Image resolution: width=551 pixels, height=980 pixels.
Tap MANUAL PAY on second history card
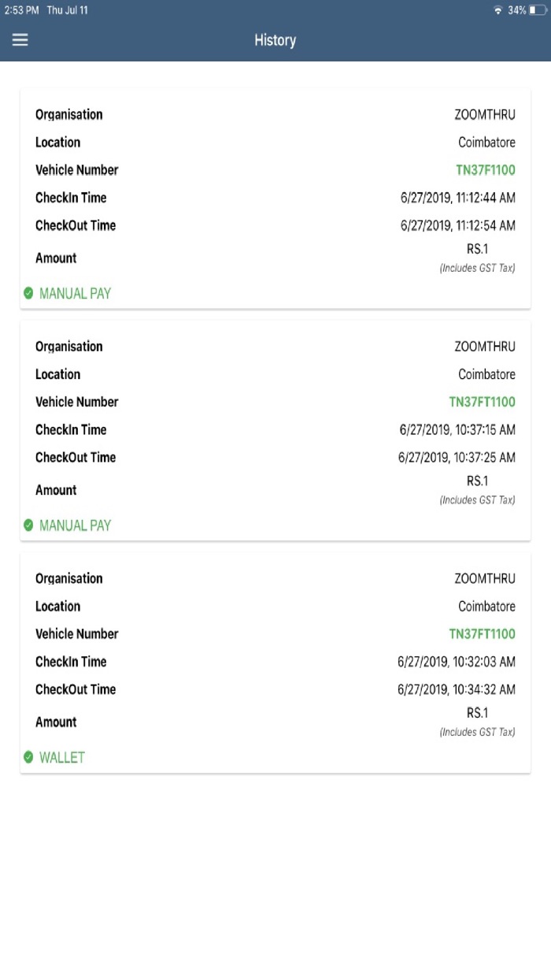click(x=75, y=525)
